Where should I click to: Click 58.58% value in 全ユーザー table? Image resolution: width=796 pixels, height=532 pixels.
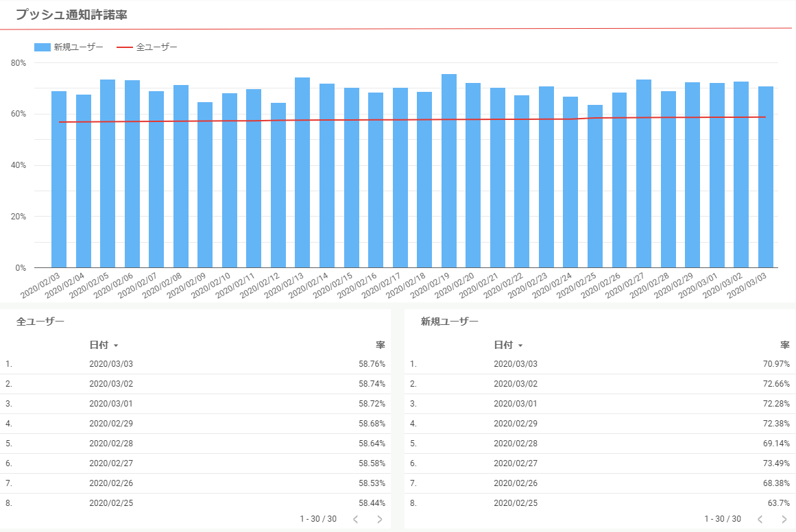tap(372, 463)
